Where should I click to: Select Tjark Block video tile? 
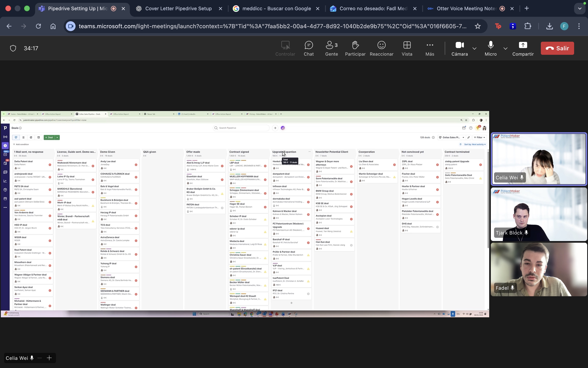coord(539,214)
